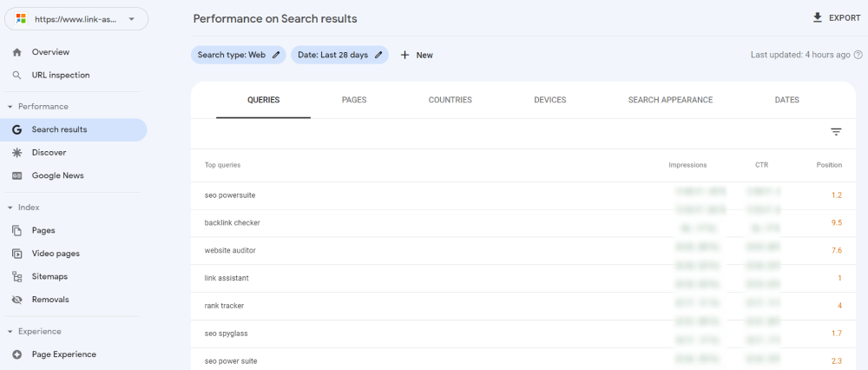Viewport: 868px width, 370px height.
Task: Collapse the Experience section
Action: (10, 331)
